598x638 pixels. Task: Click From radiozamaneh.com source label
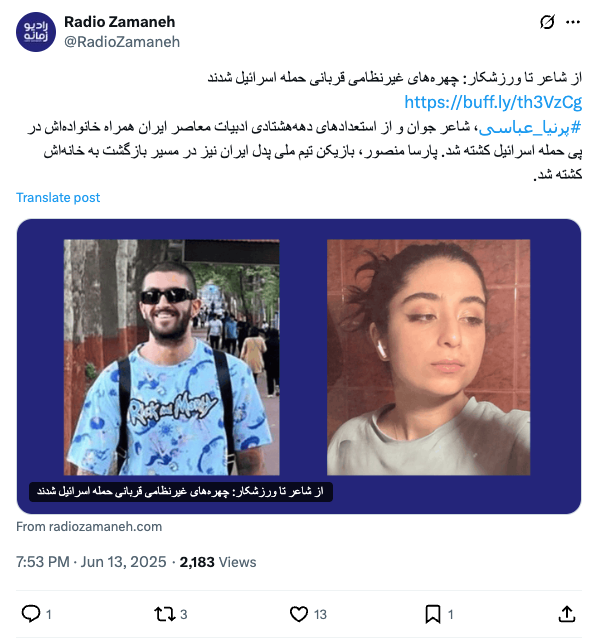(89, 527)
